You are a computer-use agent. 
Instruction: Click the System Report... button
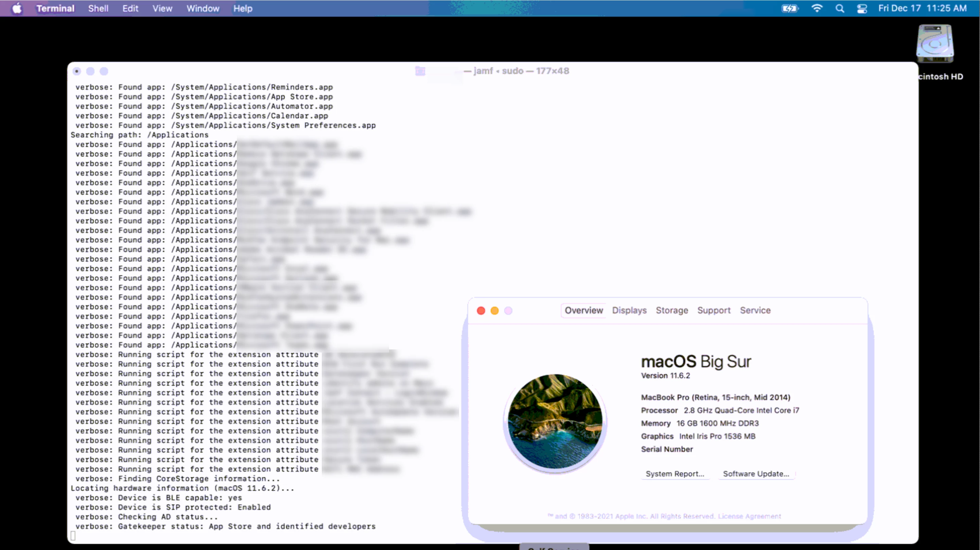pos(675,474)
